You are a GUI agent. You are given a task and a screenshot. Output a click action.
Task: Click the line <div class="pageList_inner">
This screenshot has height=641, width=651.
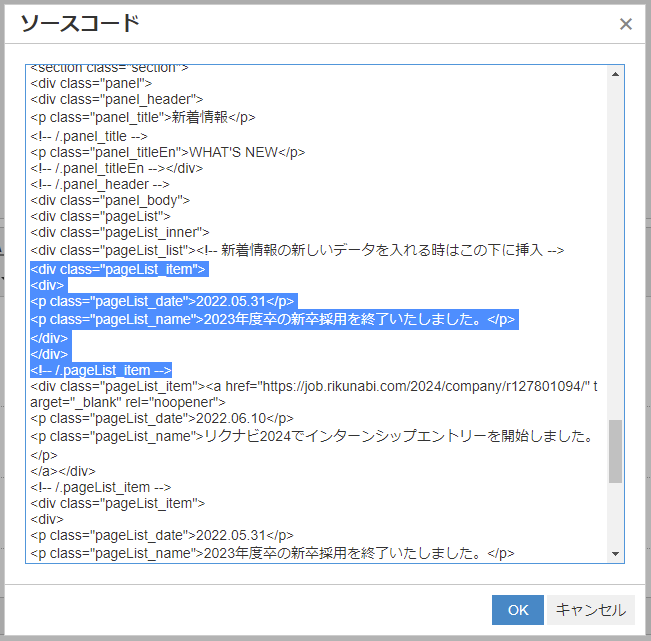pos(120,232)
